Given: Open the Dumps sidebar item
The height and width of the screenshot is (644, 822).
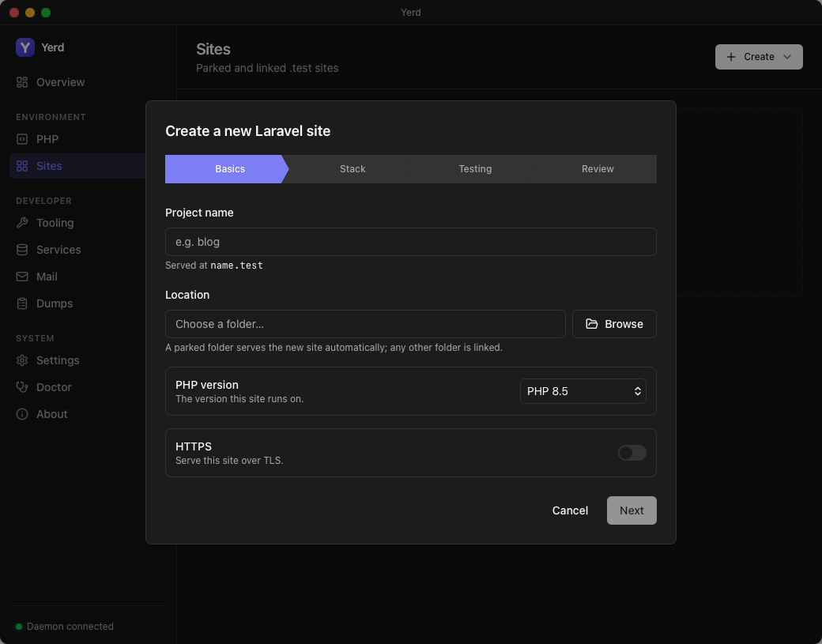Looking at the screenshot, I should point(88,303).
